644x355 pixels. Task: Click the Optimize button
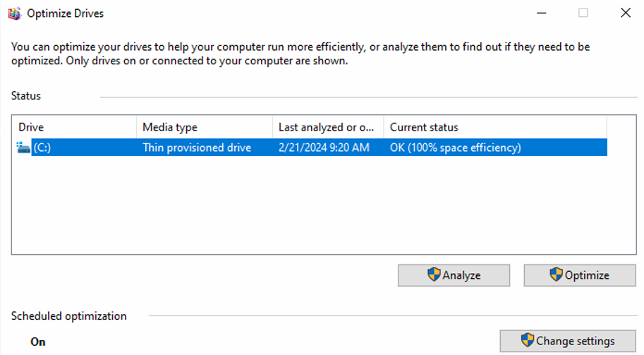point(580,275)
